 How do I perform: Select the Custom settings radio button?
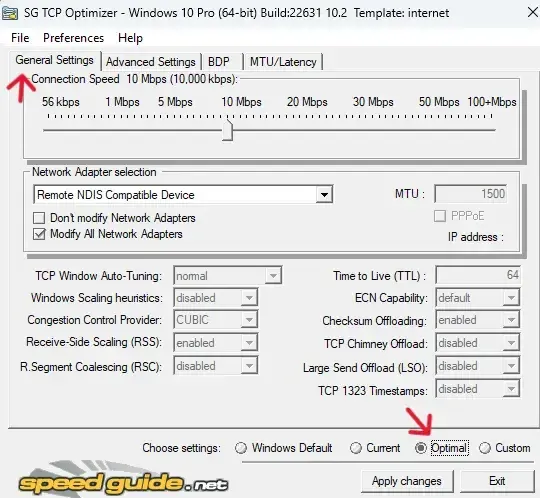point(485,448)
